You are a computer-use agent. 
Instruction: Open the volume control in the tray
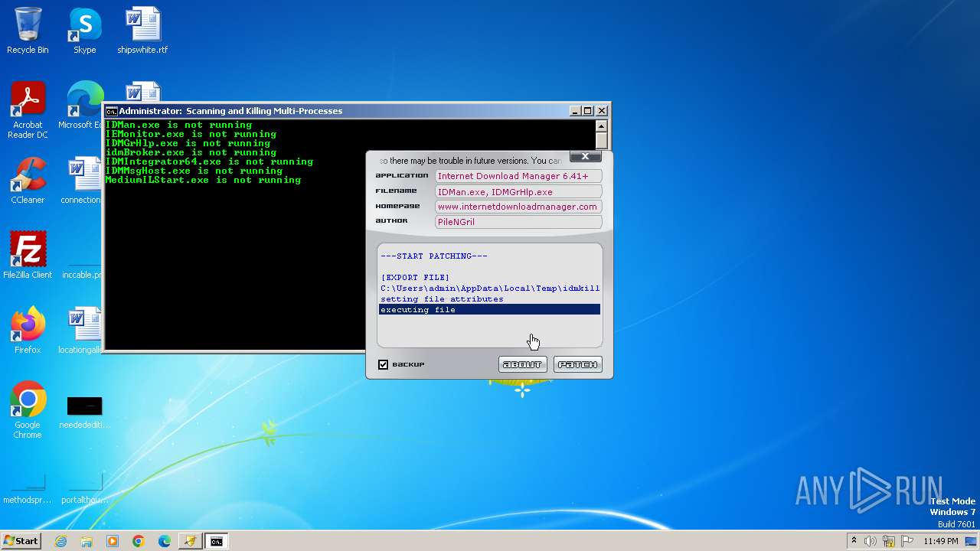(x=871, y=541)
